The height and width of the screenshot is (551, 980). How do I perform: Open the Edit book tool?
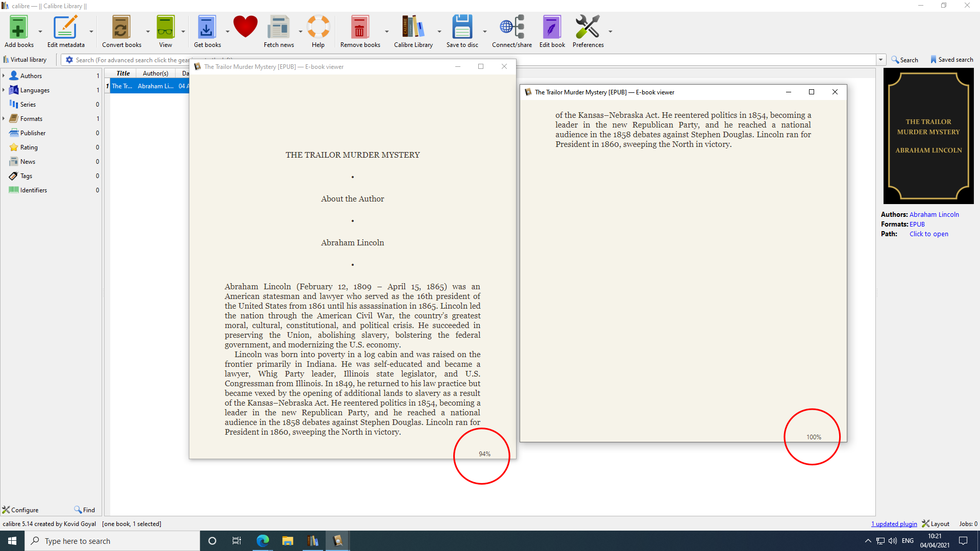(x=552, y=28)
